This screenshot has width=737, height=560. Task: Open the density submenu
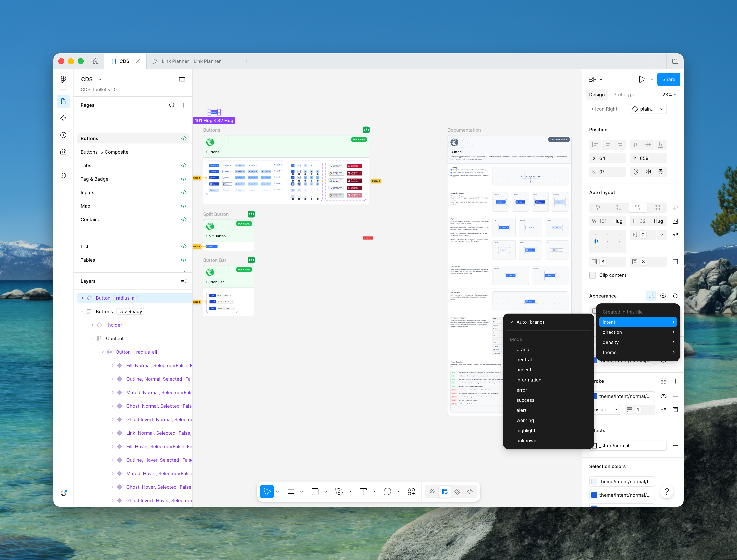pos(638,342)
